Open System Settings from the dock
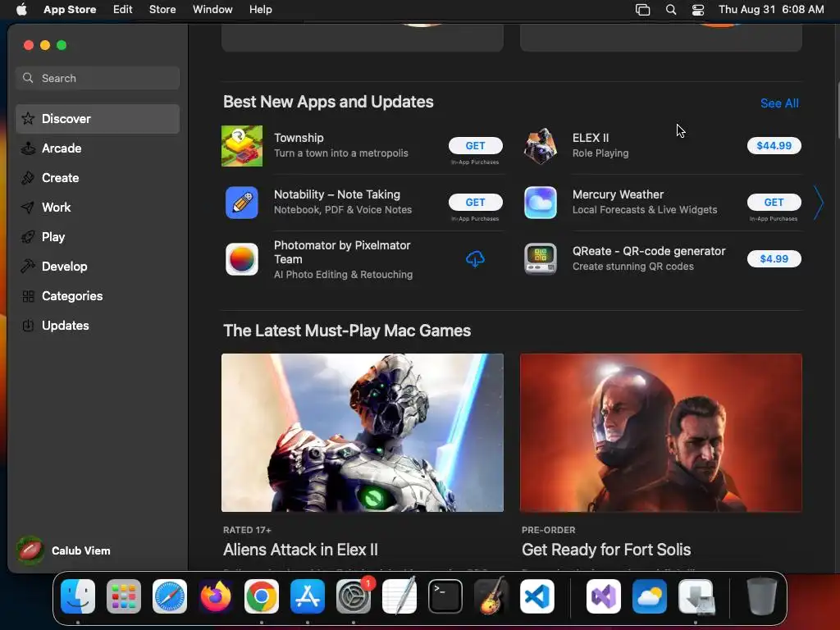 coord(354,596)
